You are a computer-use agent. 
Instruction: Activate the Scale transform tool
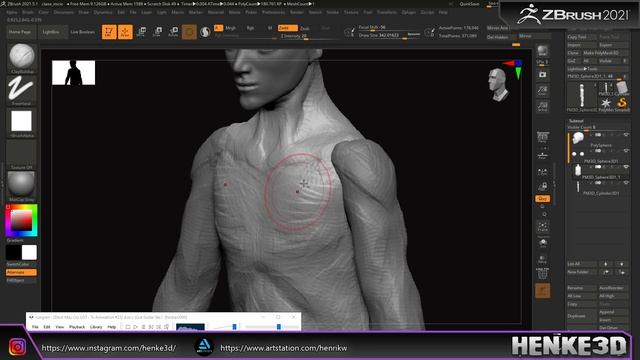[157, 32]
